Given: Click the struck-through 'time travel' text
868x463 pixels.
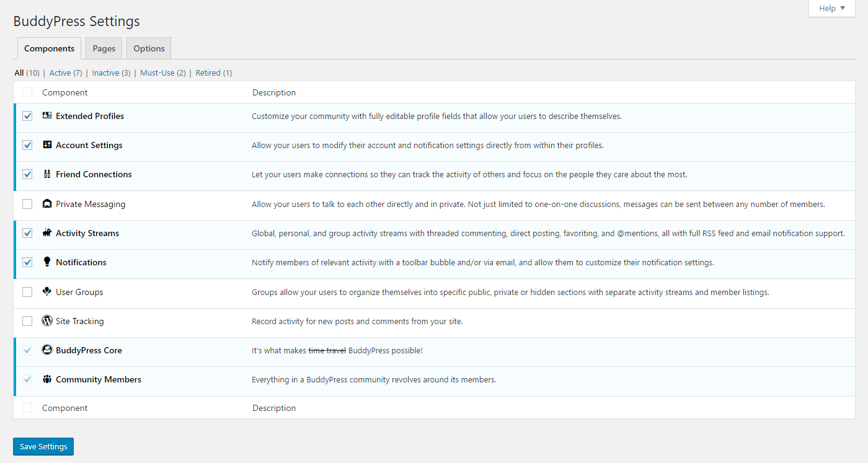Looking at the screenshot, I should (327, 350).
